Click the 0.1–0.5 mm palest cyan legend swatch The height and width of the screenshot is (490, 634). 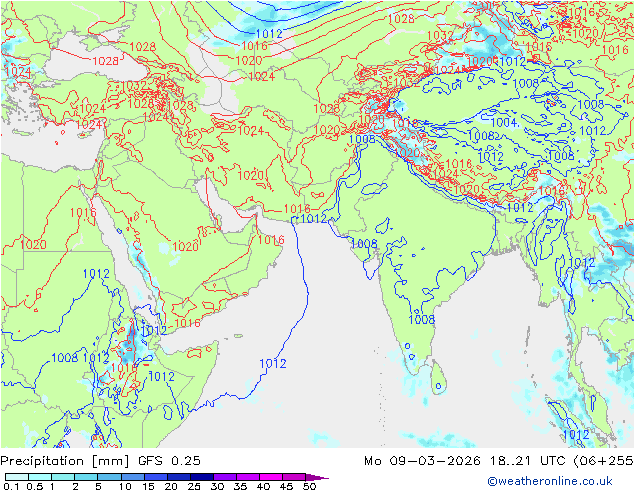(17, 477)
